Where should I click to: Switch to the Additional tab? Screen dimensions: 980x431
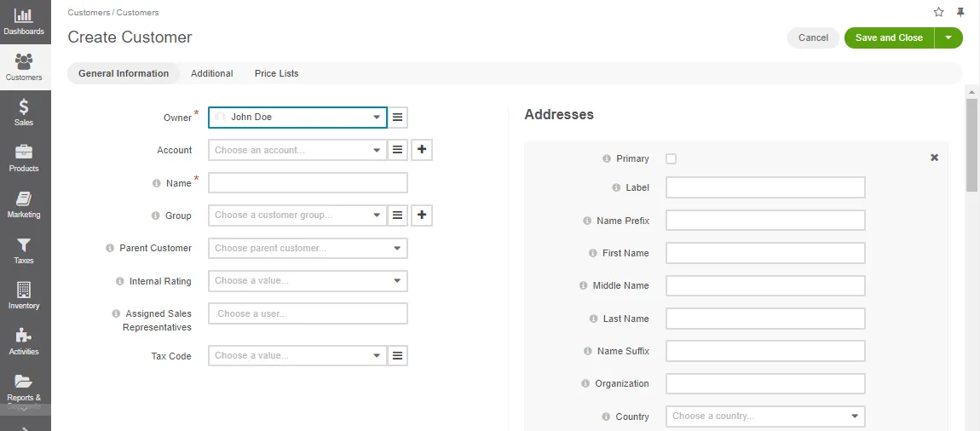[x=211, y=73]
